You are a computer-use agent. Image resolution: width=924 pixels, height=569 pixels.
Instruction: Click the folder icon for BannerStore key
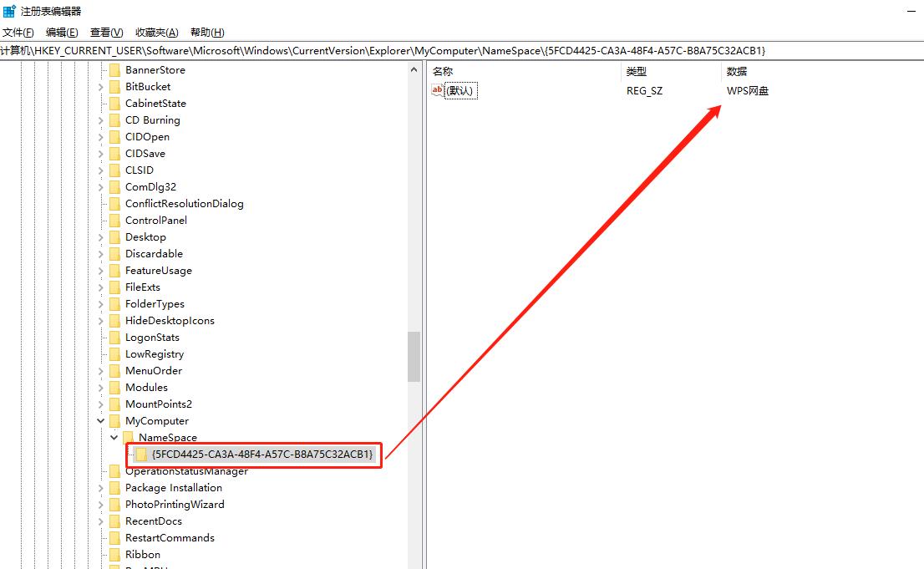pos(114,69)
